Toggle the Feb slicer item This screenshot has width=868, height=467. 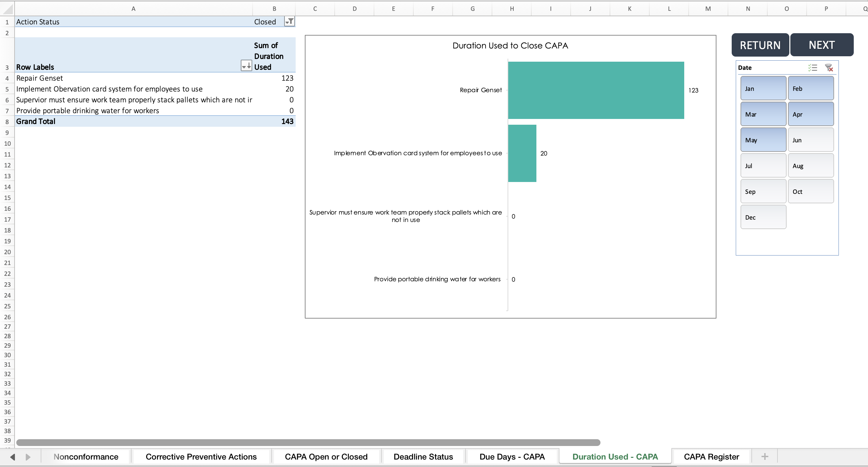coord(811,88)
